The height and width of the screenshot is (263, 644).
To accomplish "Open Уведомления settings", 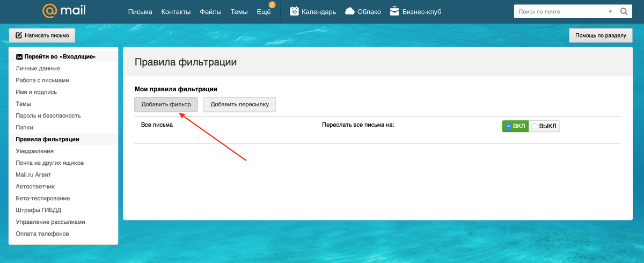I will point(35,151).
